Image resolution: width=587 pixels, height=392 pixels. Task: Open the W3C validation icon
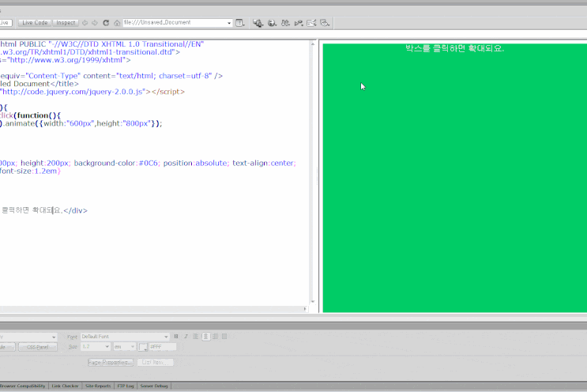click(x=299, y=23)
